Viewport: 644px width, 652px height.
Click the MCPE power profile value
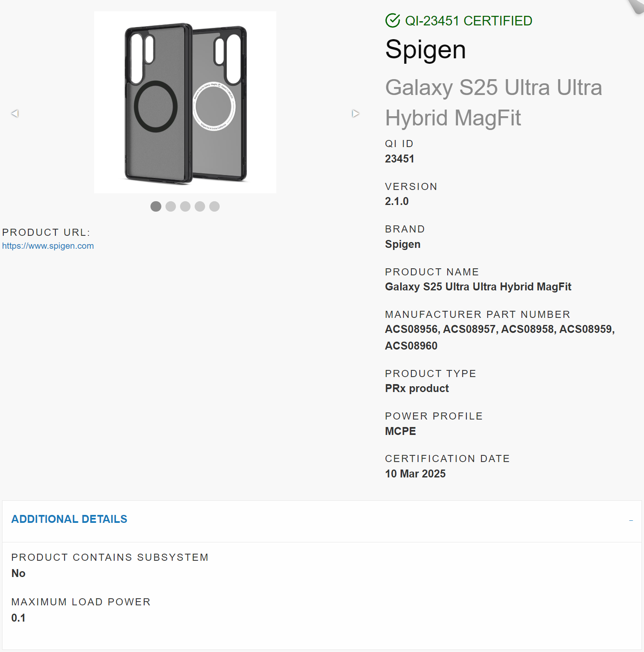400,431
